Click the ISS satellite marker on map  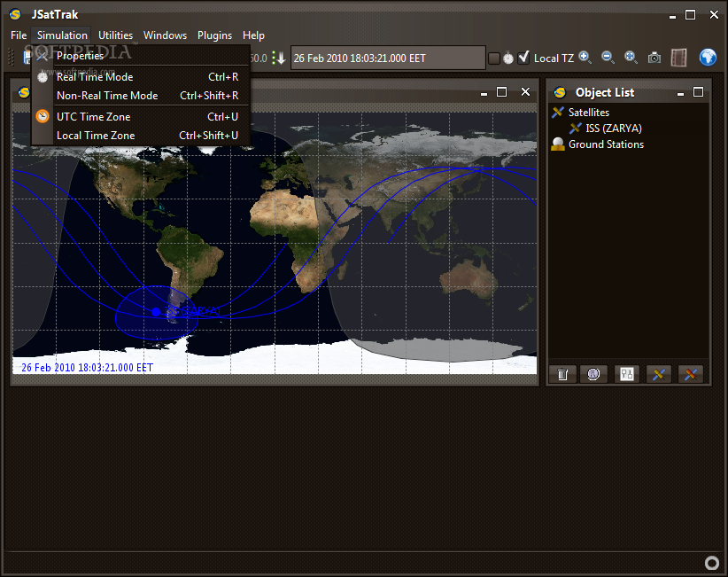click(x=156, y=312)
